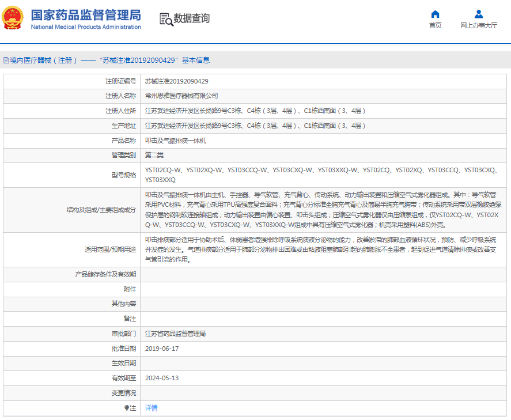Select the 变更情况 row label

click(x=124, y=393)
